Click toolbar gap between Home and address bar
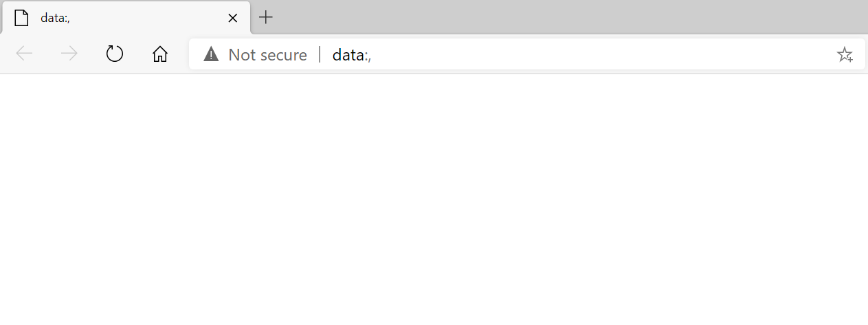868x325 pixels. point(180,54)
